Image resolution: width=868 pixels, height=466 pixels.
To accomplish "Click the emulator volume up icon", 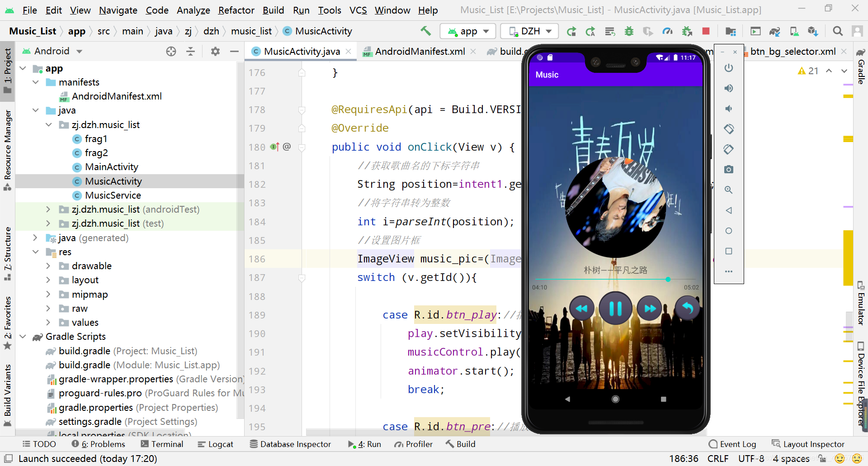I will tap(728, 88).
